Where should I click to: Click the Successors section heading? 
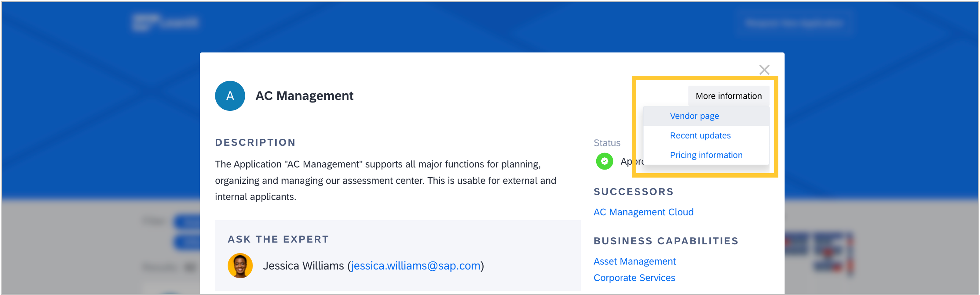[633, 192]
